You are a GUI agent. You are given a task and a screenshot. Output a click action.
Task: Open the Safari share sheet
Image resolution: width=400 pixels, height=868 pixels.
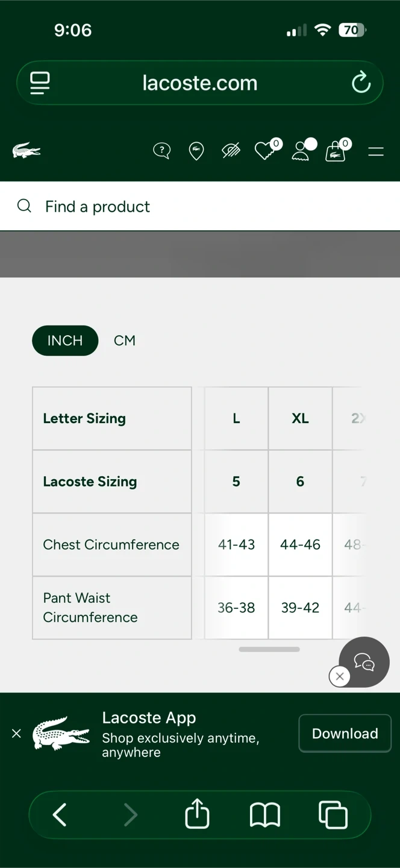pyautogui.click(x=197, y=814)
